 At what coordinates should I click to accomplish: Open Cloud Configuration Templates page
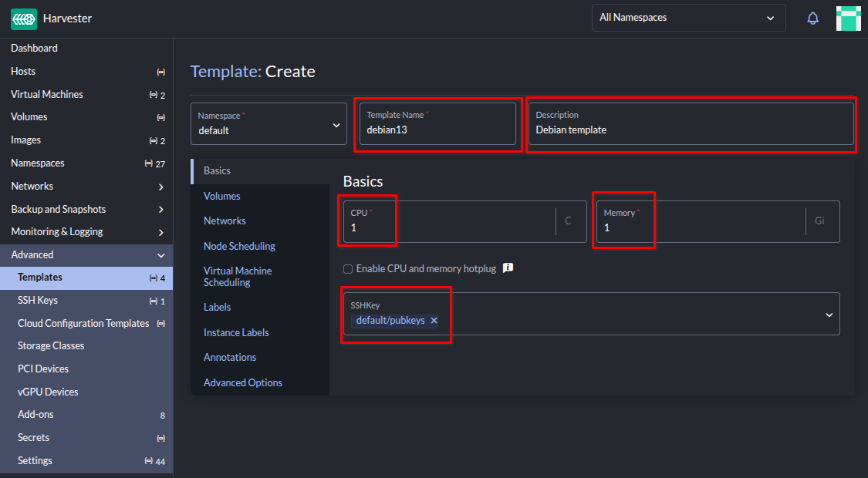(x=83, y=323)
